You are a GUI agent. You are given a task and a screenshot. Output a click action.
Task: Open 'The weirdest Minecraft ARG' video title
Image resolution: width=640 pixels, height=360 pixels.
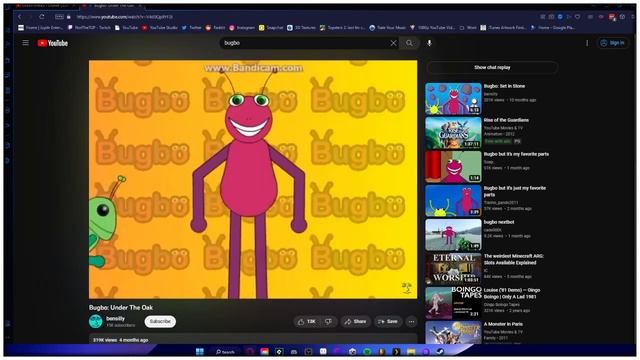[x=513, y=260]
